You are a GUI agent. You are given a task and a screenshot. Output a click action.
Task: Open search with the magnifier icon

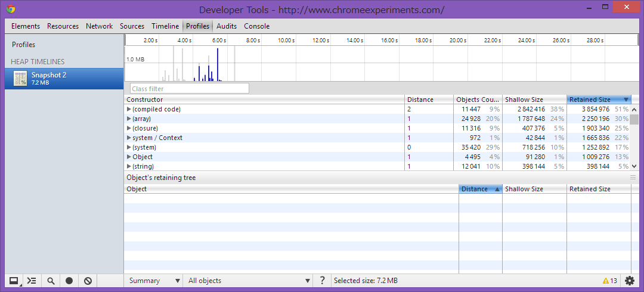coord(51,281)
